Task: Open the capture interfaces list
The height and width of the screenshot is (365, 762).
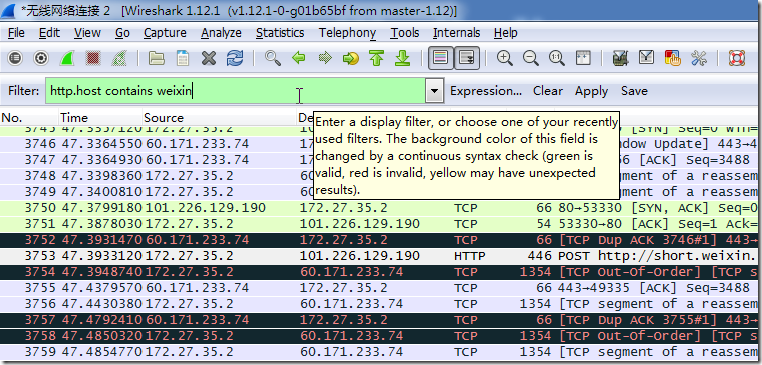Action: tap(15, 59)
